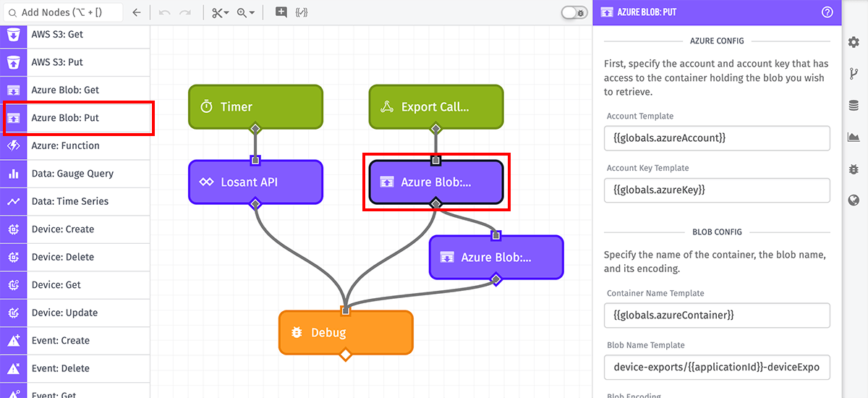Viewport: 868px width, 398px height.
Task: Click the Export Call node's output port
Action: pos(436,130)
